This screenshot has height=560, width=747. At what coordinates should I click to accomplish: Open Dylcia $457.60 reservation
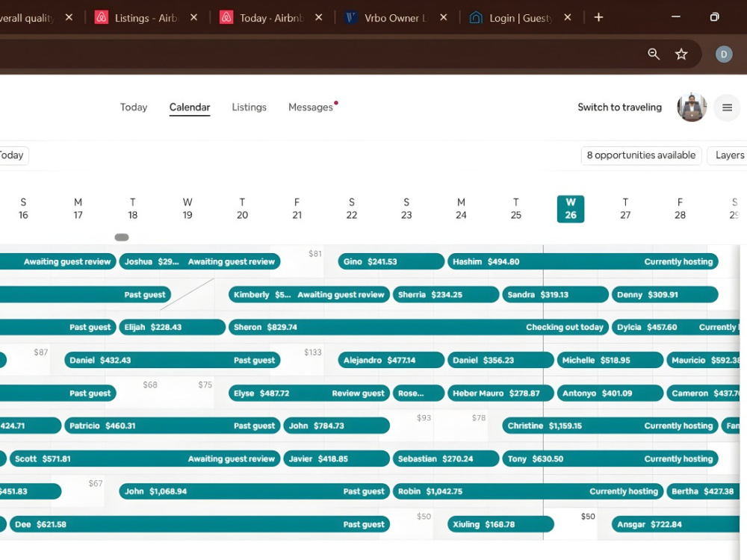click(676, 327)
